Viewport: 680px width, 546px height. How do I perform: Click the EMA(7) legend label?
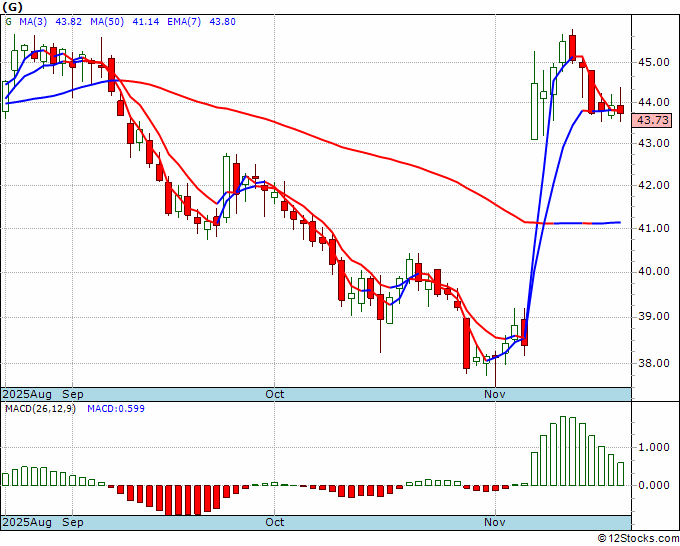click(x=184, y=22)
